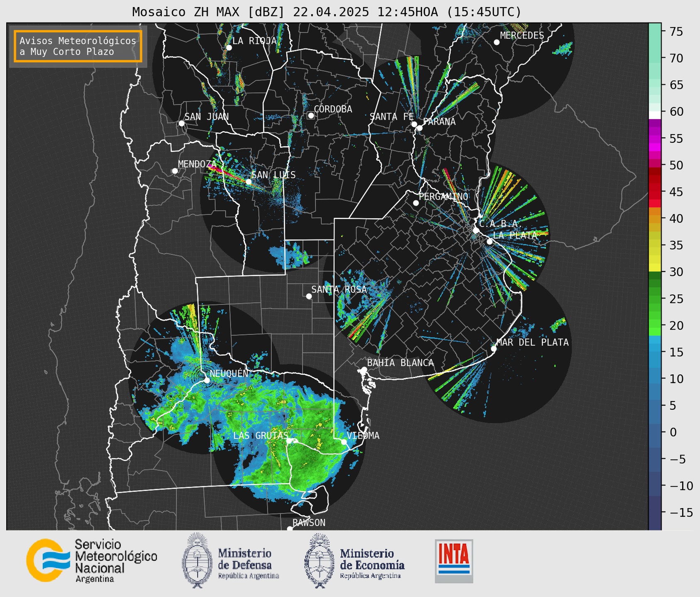Click the LAS GRUTAS map label
This screenshot has height=597, width=700.
[261, 436]
